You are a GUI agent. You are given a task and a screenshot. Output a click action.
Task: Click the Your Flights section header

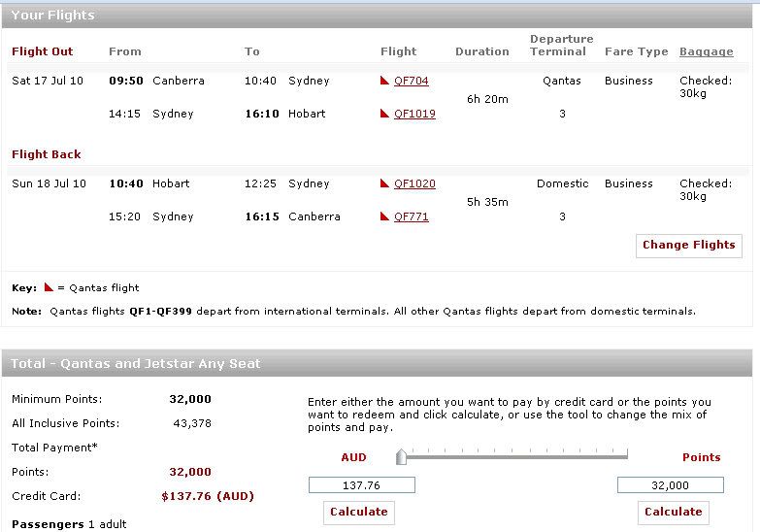point(52,15)
